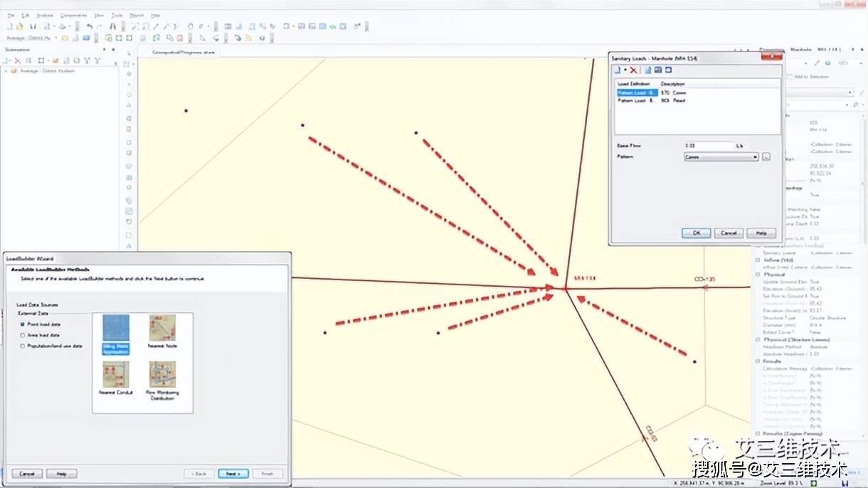Click Back in LoadBuilder Wizard

click(199, 474)
